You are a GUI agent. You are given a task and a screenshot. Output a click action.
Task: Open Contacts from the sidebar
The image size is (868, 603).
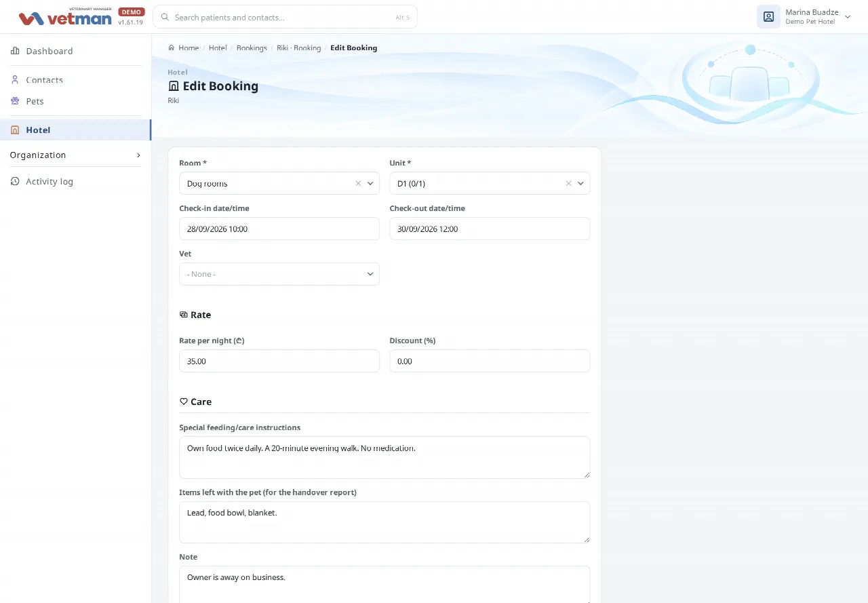[x=75, y=79]
